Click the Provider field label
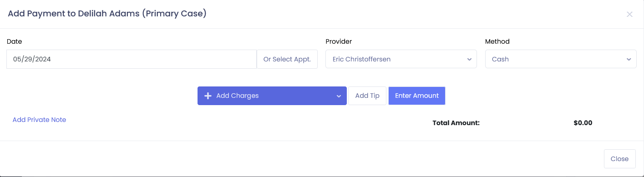Screen dimensions: 644x177 click(339, 41)
